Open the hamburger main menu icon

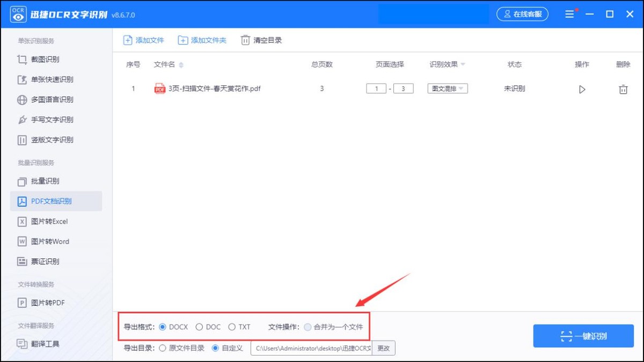coord(569,14)
